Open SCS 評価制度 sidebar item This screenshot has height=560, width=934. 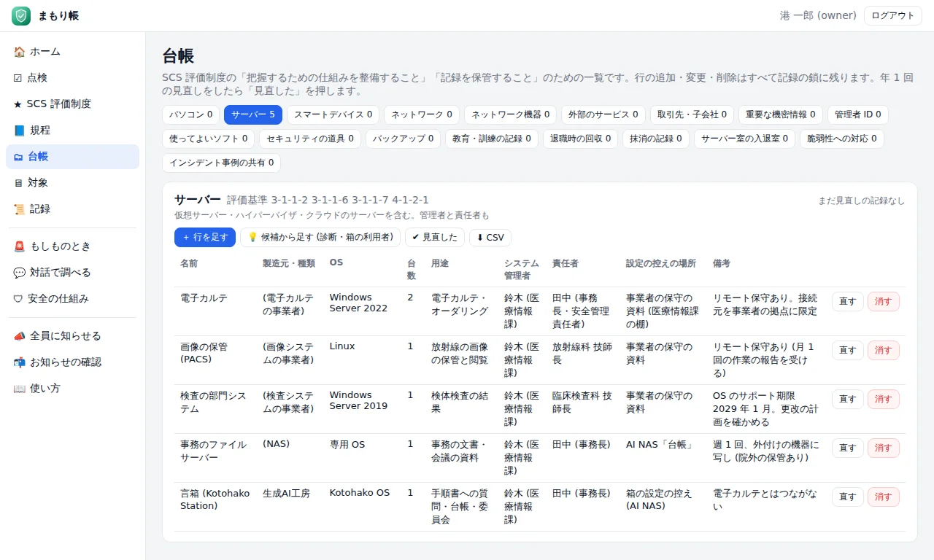tap(72, 104)
